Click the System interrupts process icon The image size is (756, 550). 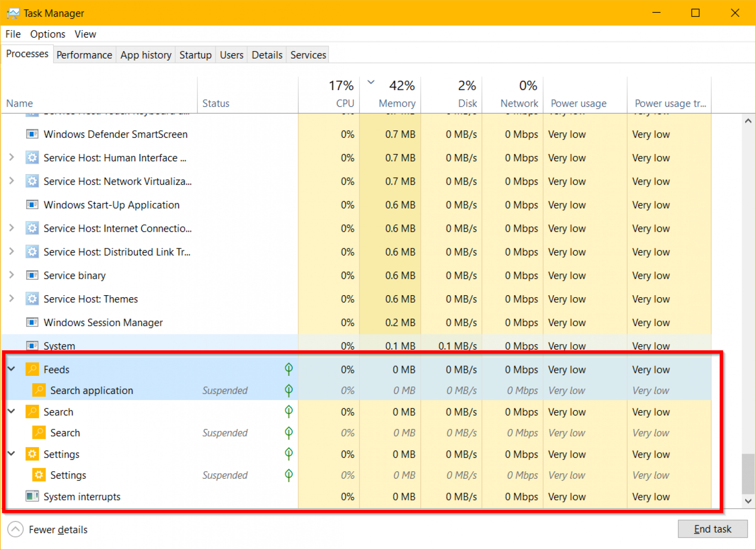coord(32,496)
